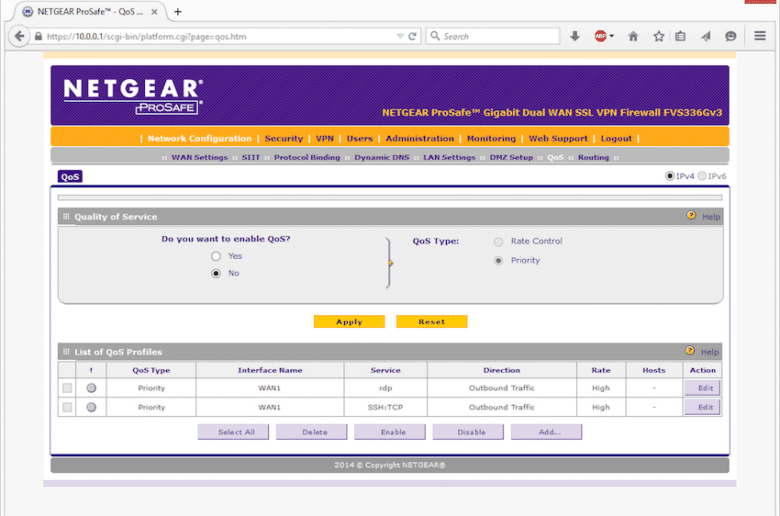Click the Interface Name column header
This screenshot has height=516, width=780.
270,370
